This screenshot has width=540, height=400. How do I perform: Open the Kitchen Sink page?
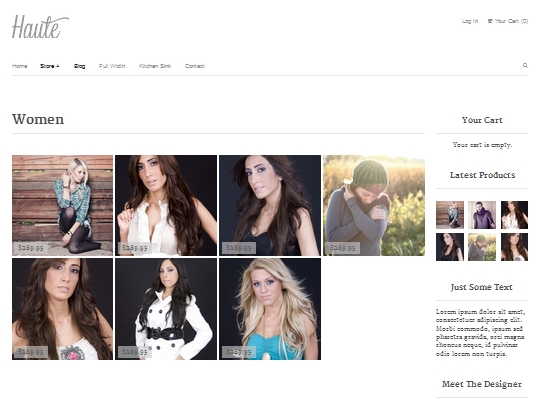155,66
